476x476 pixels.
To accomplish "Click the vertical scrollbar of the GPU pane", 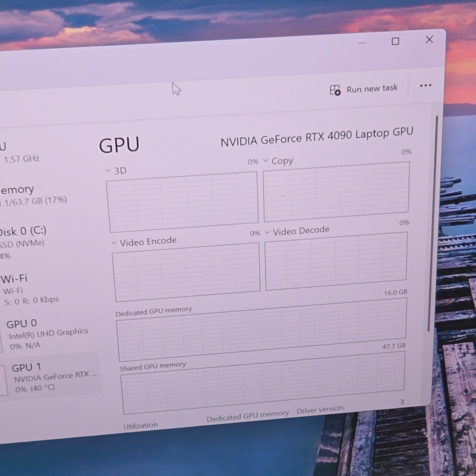I will pyautogui.click(x=433, y=224).
